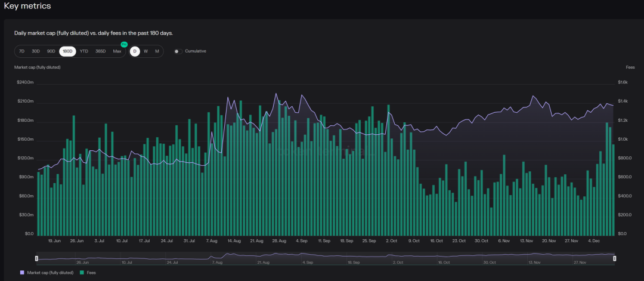Click the Key metrics heading

(x=27, y=6)
